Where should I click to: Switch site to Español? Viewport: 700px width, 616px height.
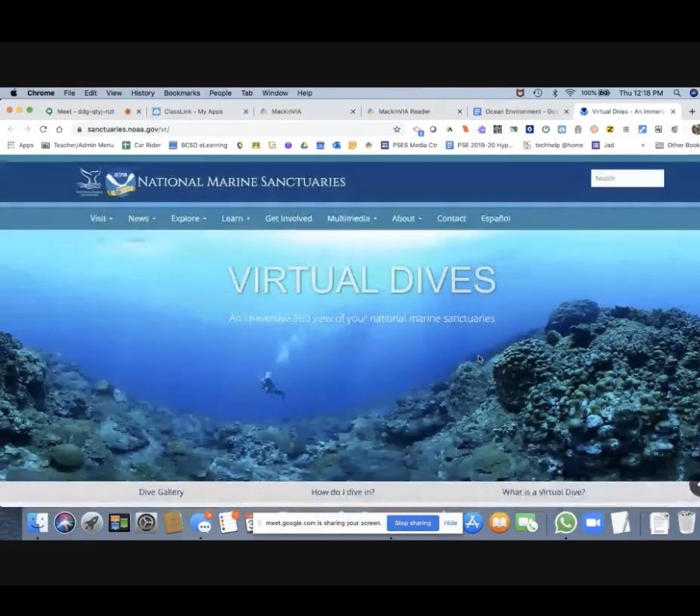coord(495,219)
